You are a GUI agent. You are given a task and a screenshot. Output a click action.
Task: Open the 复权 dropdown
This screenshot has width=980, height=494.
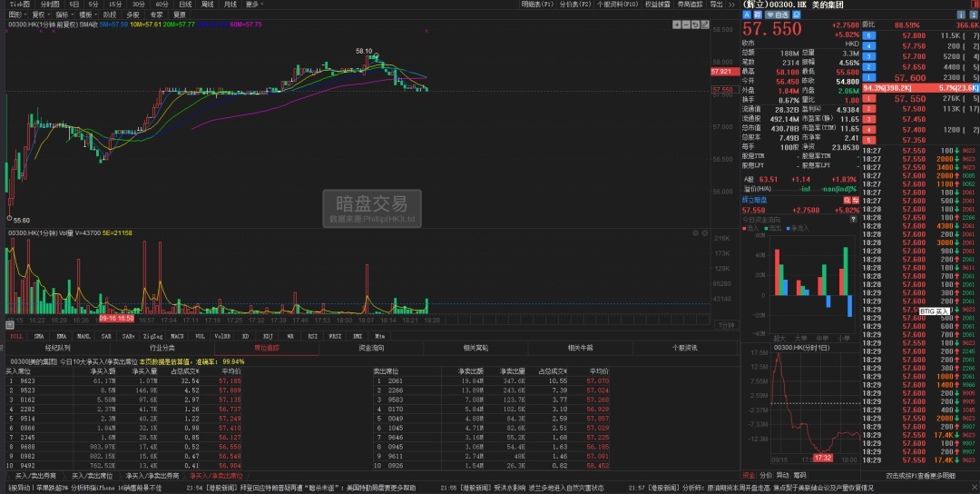tap(41, 15)
